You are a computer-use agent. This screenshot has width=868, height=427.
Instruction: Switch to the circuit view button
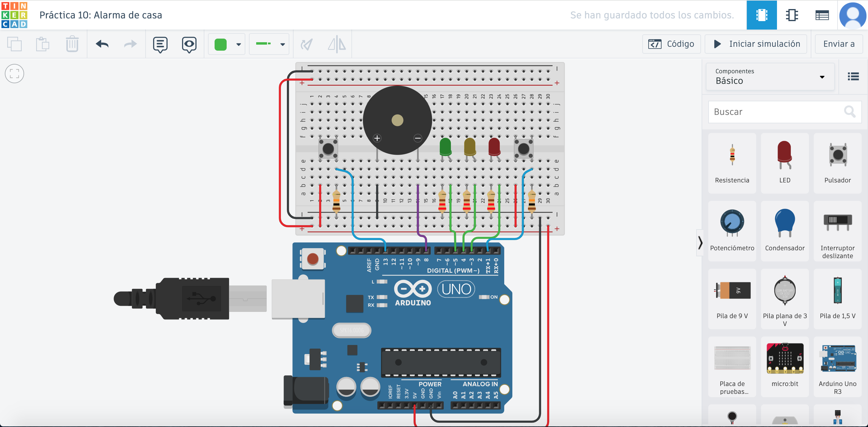point(762,15)
